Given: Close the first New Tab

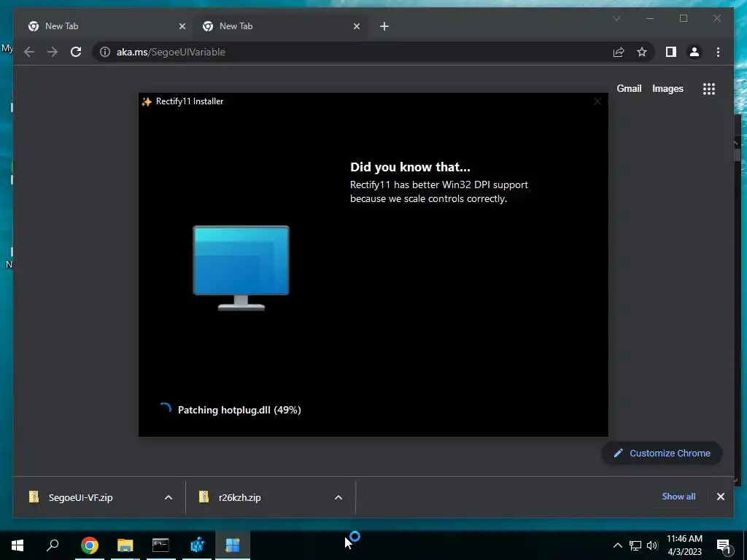Looking at the screenshot, I should (x=182, y=26).
